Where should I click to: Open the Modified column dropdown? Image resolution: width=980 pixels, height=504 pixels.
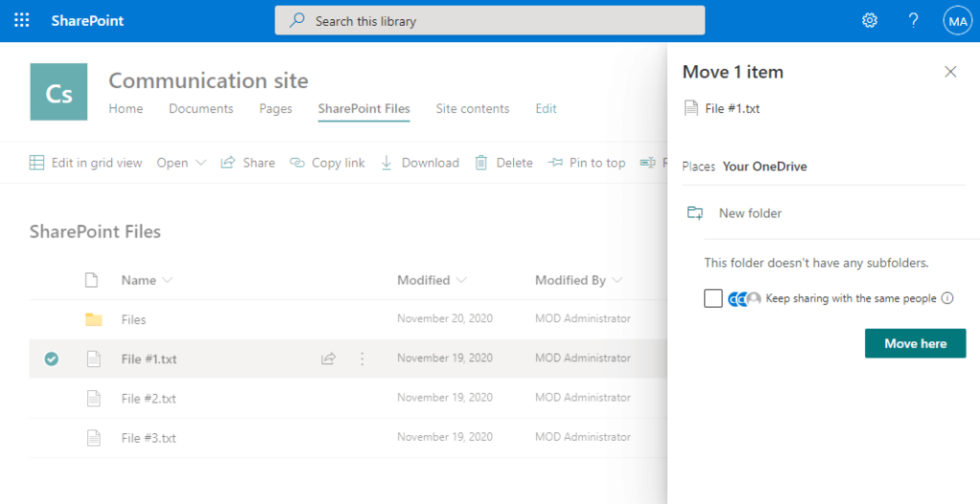click(461, 280)
